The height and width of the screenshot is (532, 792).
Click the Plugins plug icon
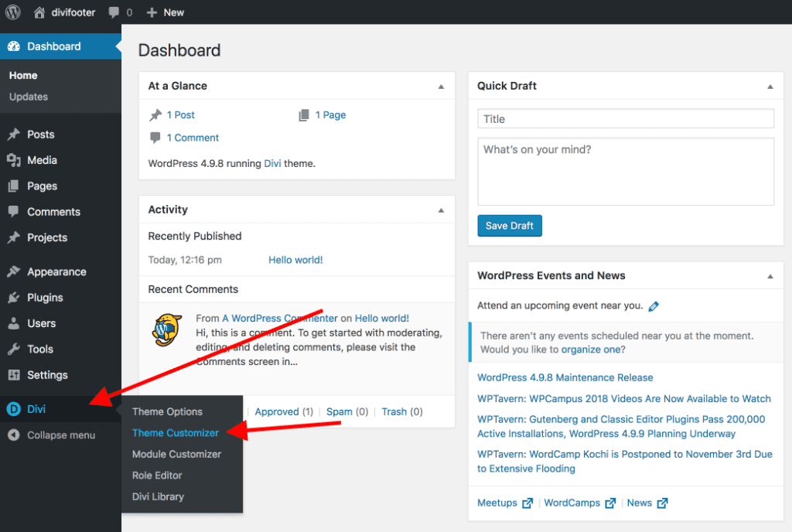[14, 297]
